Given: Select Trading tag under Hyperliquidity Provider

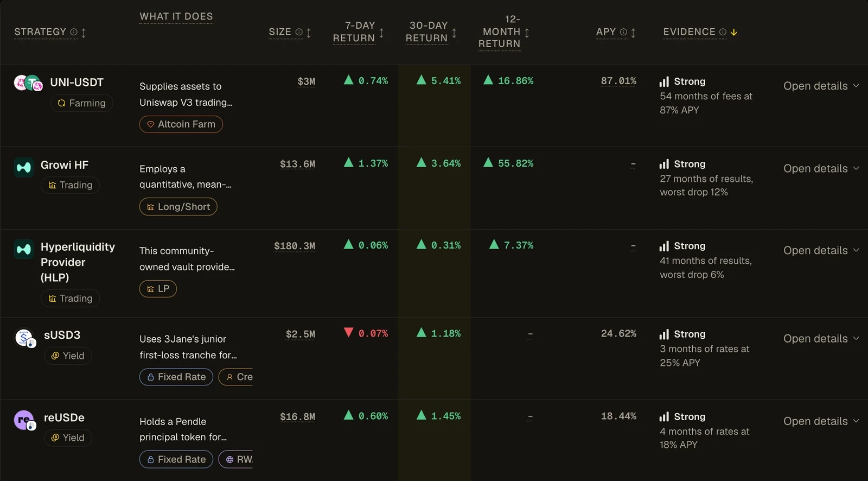Looking at the screenshot, I should pyautogui.click(x=70, y=299).
